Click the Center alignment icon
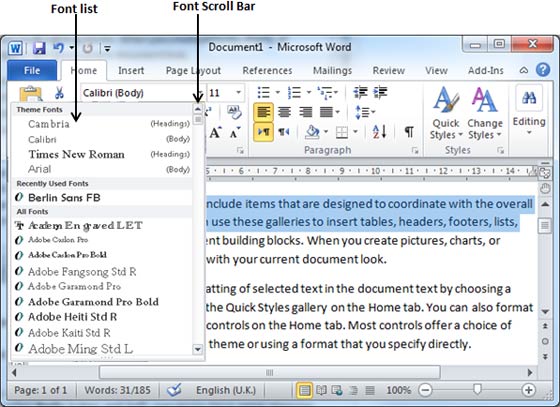This screenshot has height=407, width=560. tap(284, 112)
